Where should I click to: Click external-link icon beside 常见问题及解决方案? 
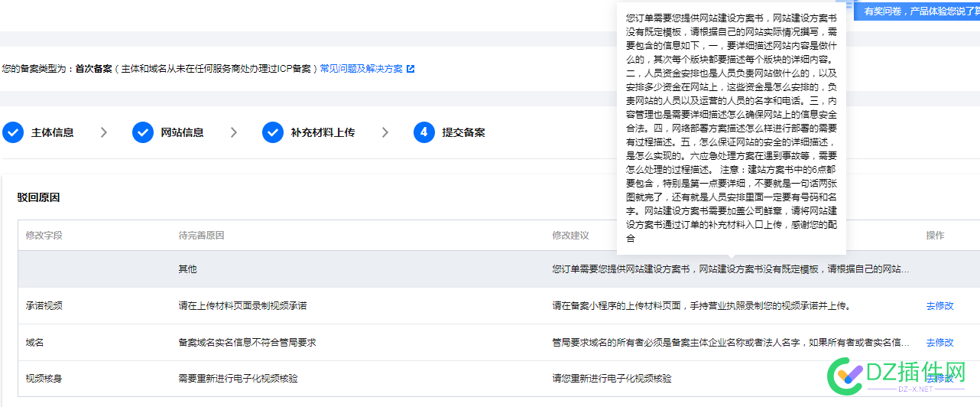(410, 69)
